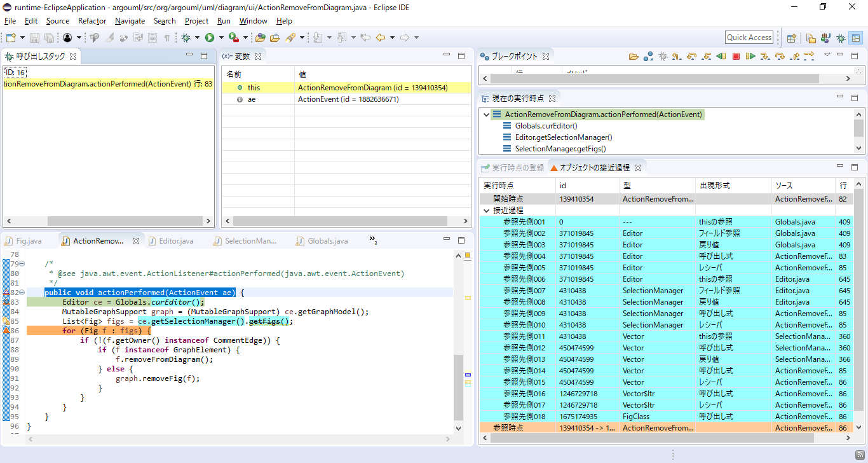Collapse the comment fold at line 79
Viewport: 868px width, 463px height.
click(x=22, y=263)
